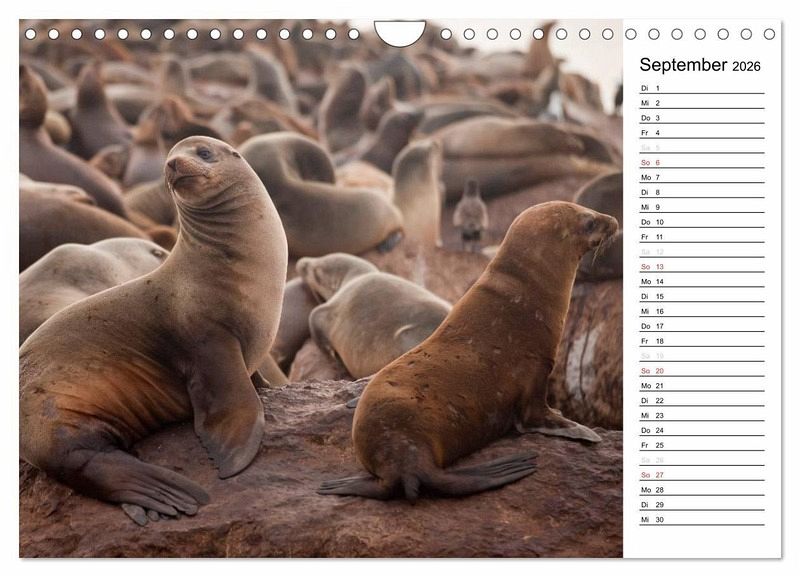Select the Di 22 date row
Screen dimensions: 800x577
[701, 400]
